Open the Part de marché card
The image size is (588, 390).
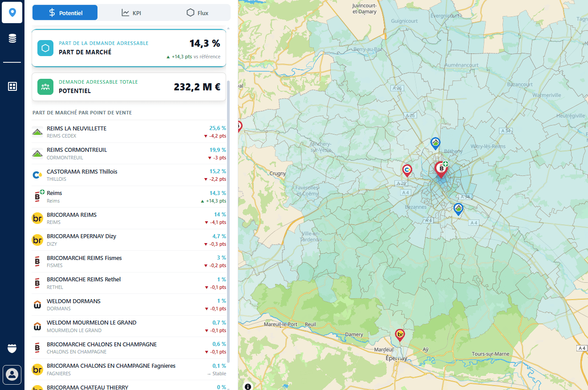(129, 48)
